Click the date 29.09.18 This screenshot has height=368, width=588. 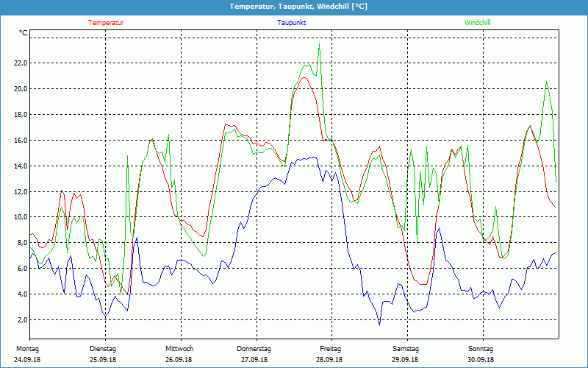click(x=405, y=360)
